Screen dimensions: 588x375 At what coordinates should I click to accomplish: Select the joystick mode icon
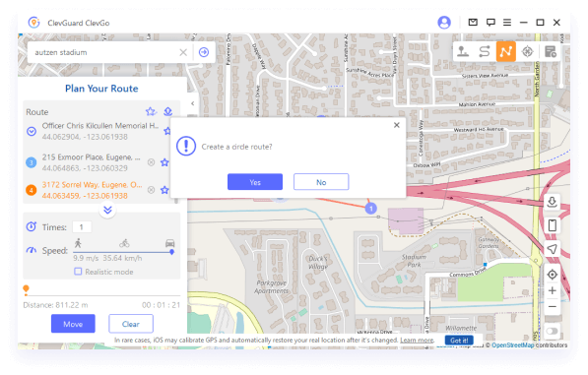pyautogui.click(x=463, y=51)
